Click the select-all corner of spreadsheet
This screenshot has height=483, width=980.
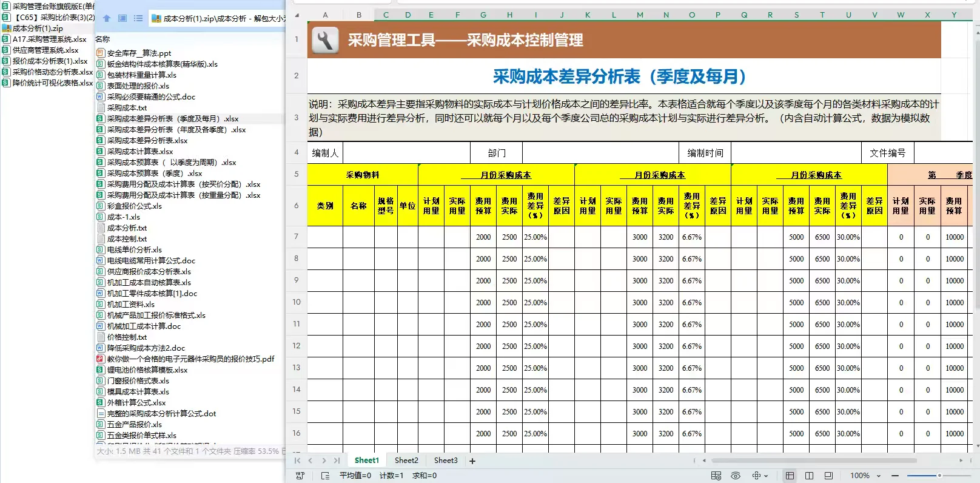[297, 15]
